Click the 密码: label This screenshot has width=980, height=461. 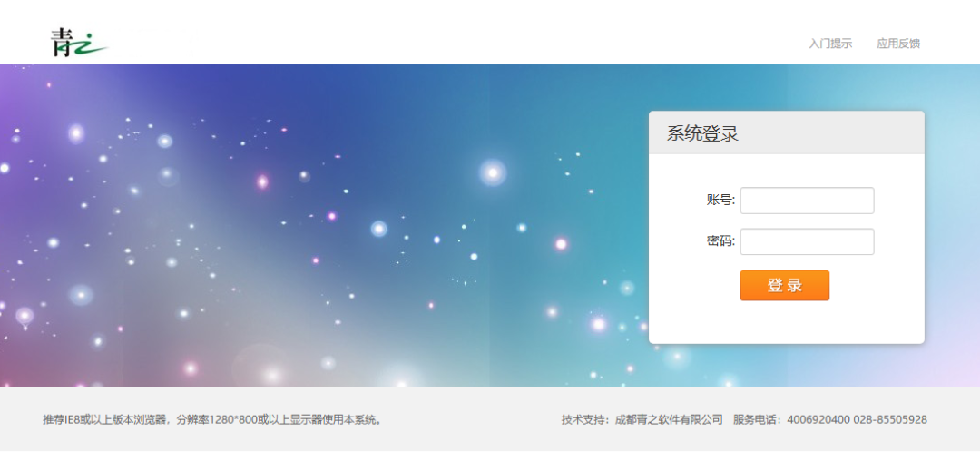coord(720,241)
